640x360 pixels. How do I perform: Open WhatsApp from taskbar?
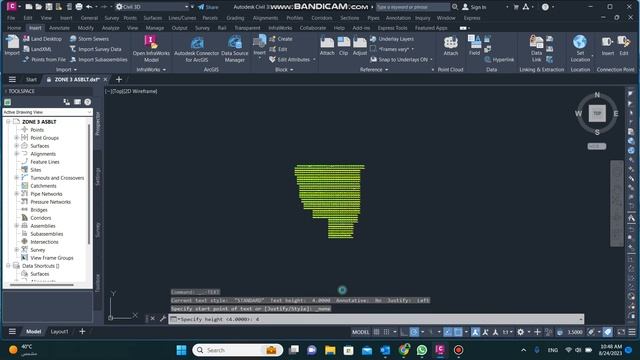pos(422,350)
